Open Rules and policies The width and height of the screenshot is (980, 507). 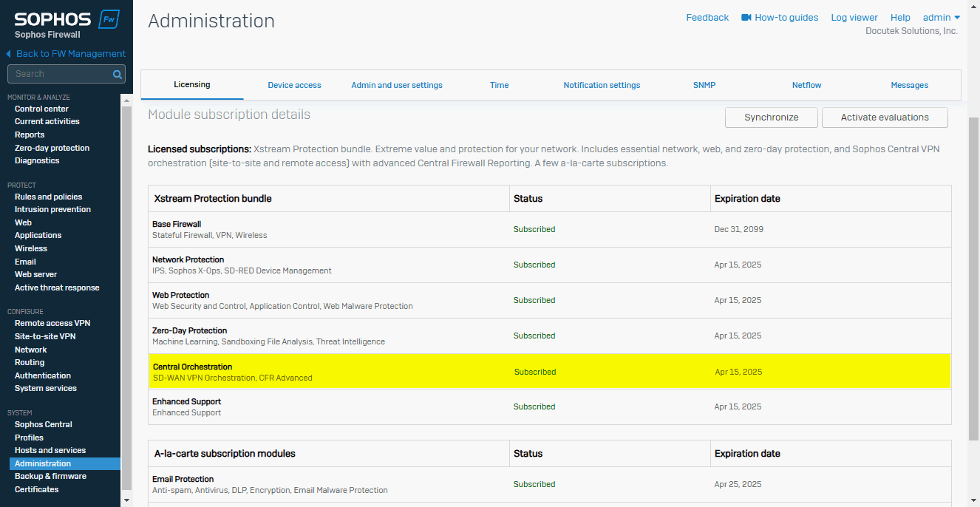(49, 197)
